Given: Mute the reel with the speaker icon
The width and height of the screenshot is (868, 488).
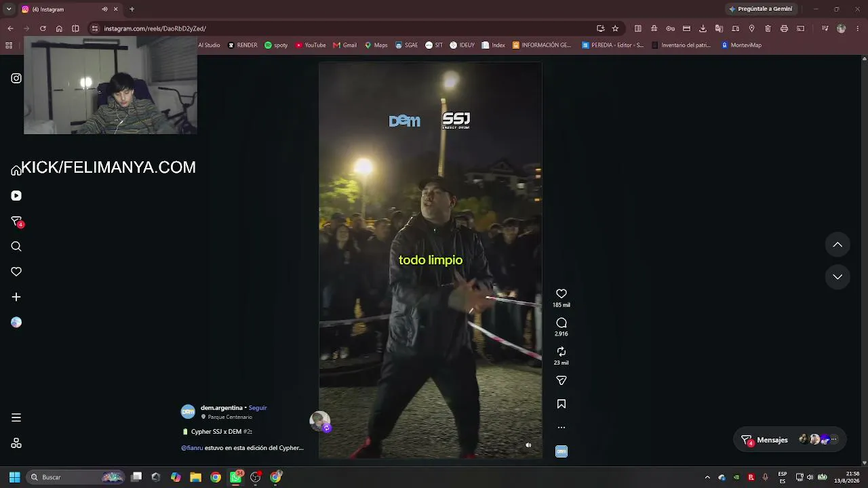Looking at the screenshot, I should click(x=528, y=445).
